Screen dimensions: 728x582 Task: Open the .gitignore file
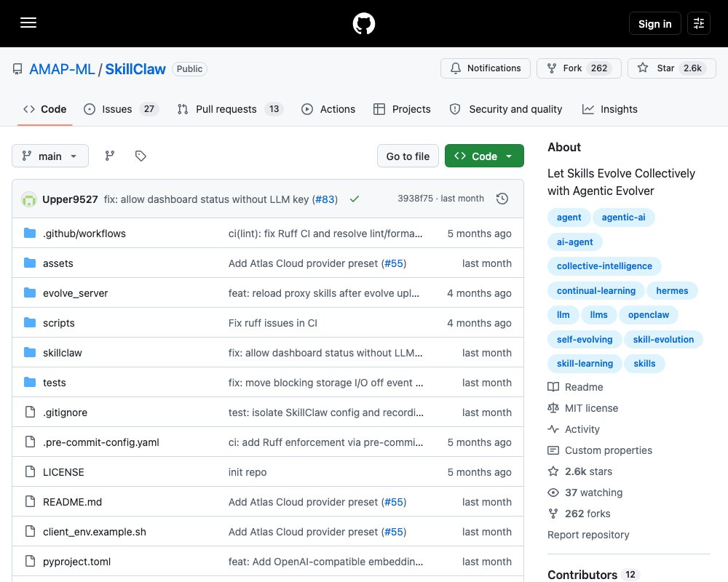[65, 412]
